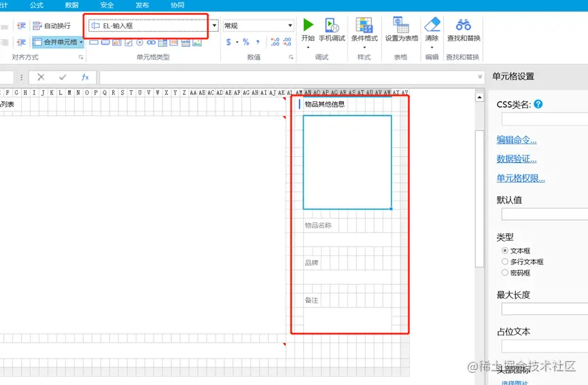Set cell type to checkbox
The width and height of the screenshot is (588, 385).
[128, 42]
